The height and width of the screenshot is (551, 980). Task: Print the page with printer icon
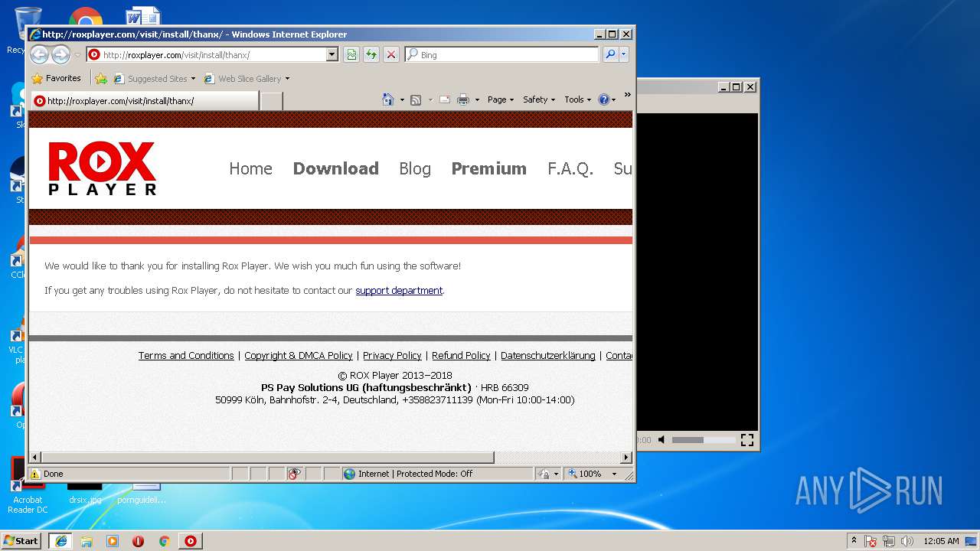(463, 99)
